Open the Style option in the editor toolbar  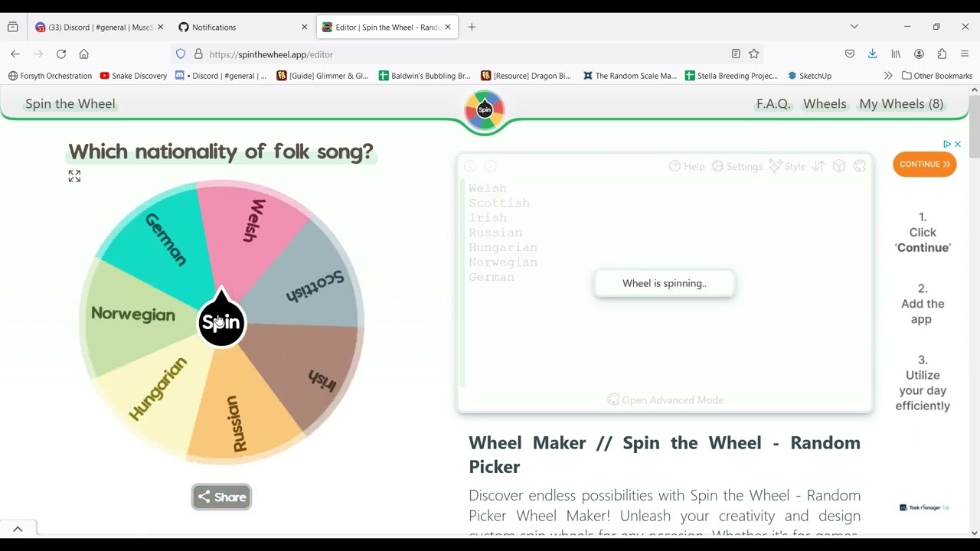pos(787,166)
